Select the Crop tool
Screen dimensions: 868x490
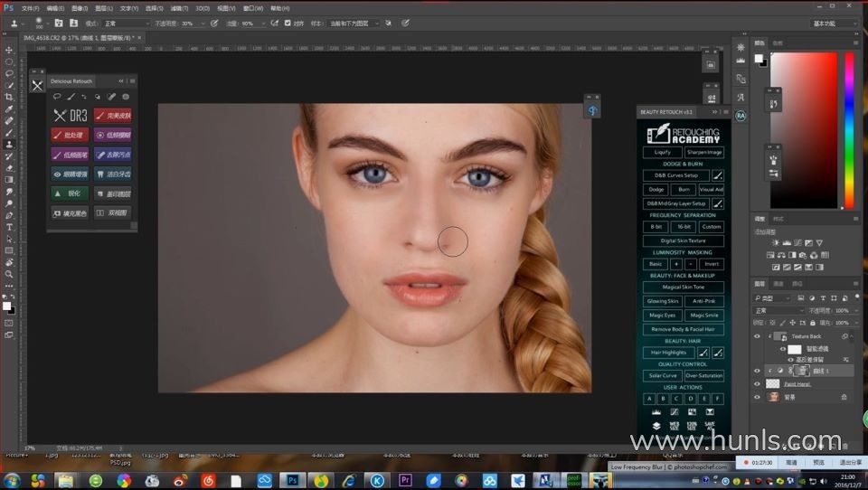pyautogui.click(x=9, y=97)
